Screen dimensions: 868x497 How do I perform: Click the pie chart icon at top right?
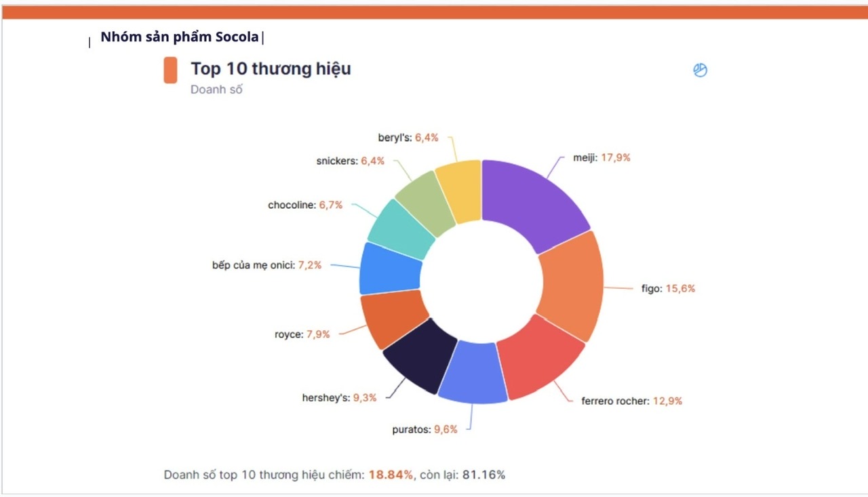(x=701, y=70)
